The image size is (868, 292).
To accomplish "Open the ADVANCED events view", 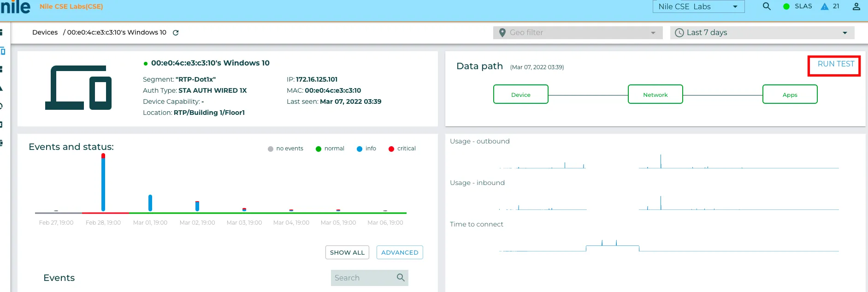I will pos(400,252).
